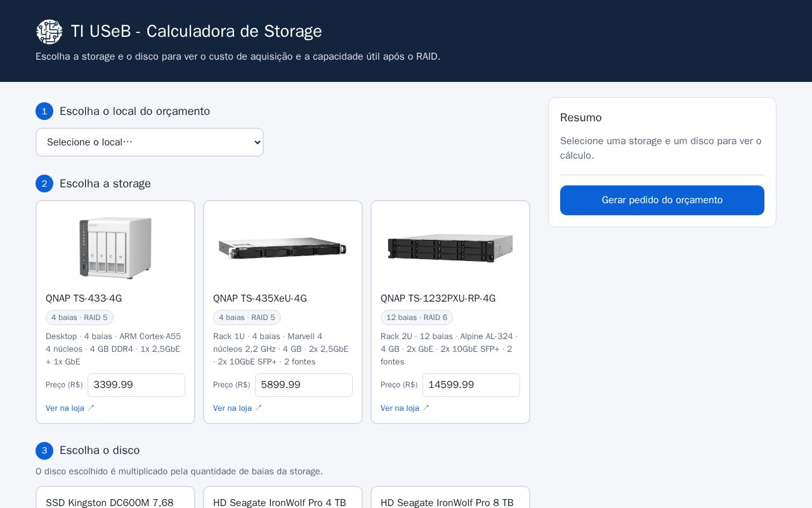Click the 'Escolha o disco' heading

click(100, 450)
